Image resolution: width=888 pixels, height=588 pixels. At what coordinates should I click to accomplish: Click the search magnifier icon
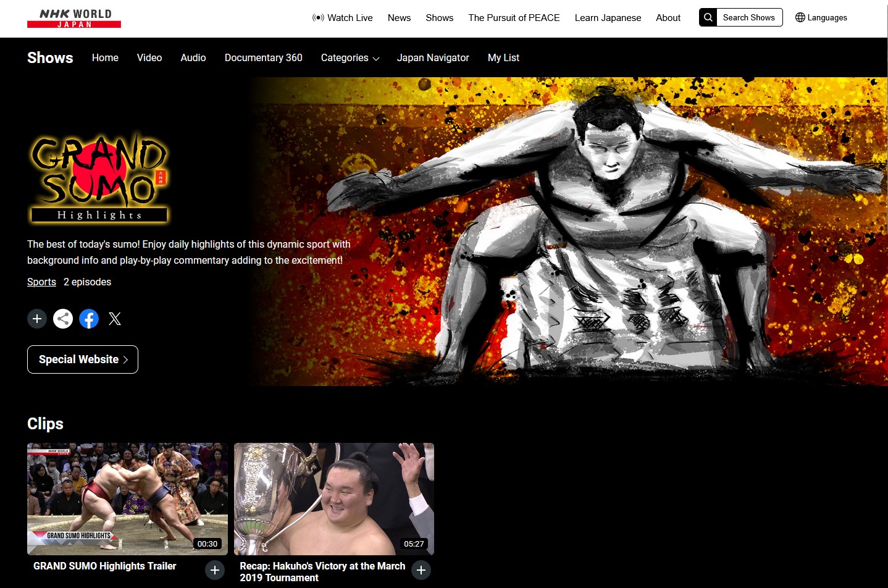click(708, 17)
